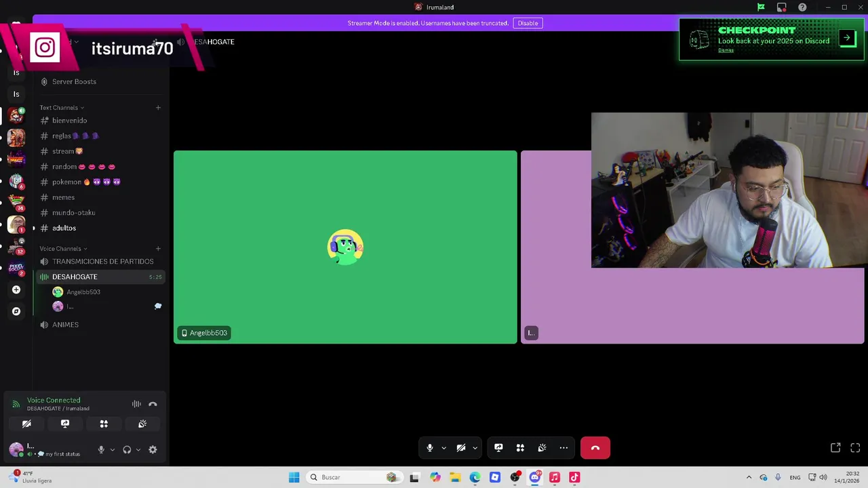Click the Voice Connected status text
Viewport: 868px width, 488px height.
point(54,401)
